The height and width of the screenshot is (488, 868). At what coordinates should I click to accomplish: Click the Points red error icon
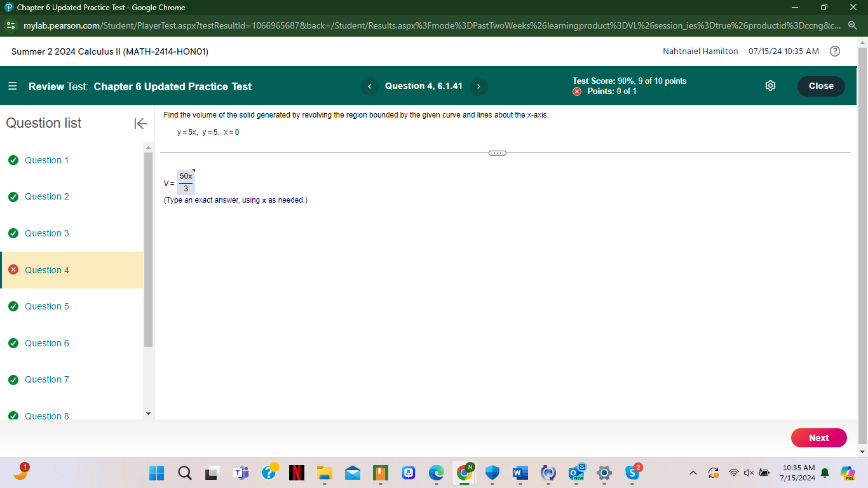[577, 91]
